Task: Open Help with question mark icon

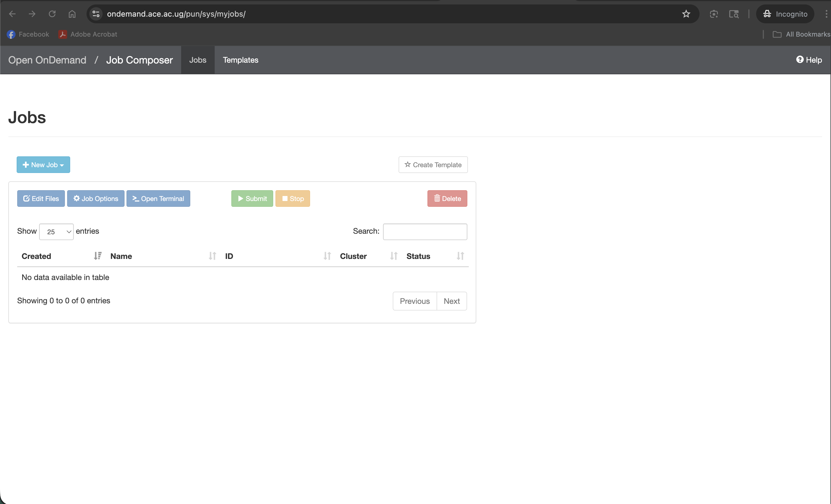Action: pyautogui.click(x=809, y=60)
